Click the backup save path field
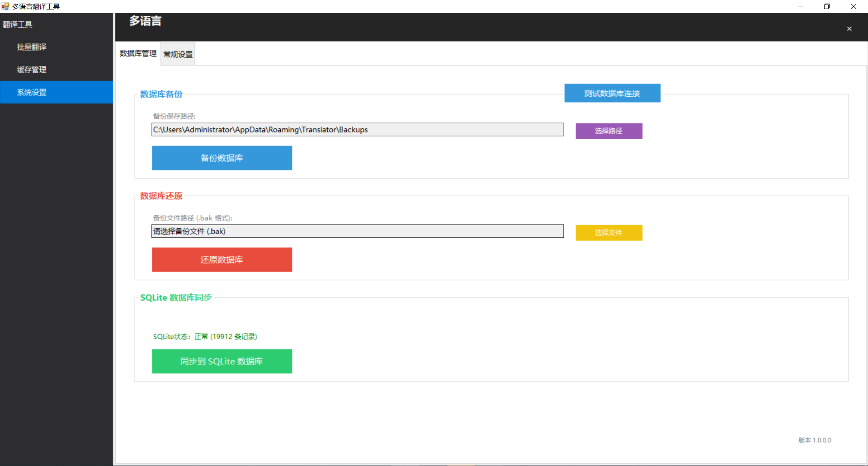The width and height of the screenshot is (868, 466). pyautogui.click(x=358, y=130)
